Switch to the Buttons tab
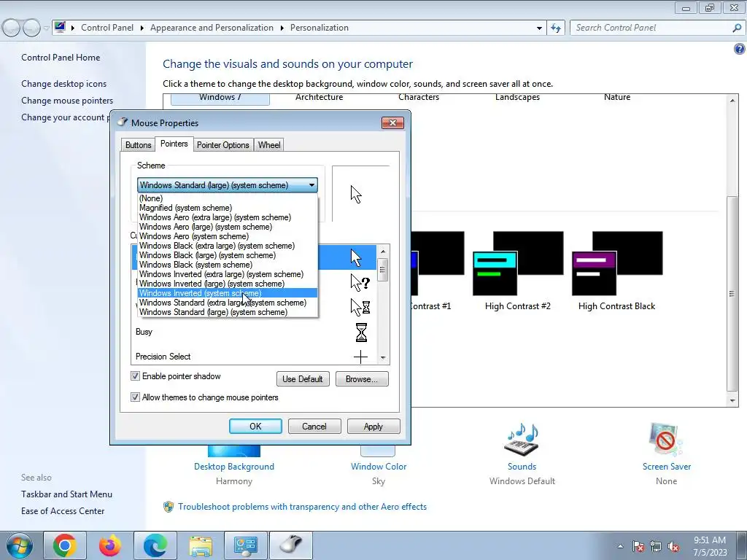 click(138, 145)
